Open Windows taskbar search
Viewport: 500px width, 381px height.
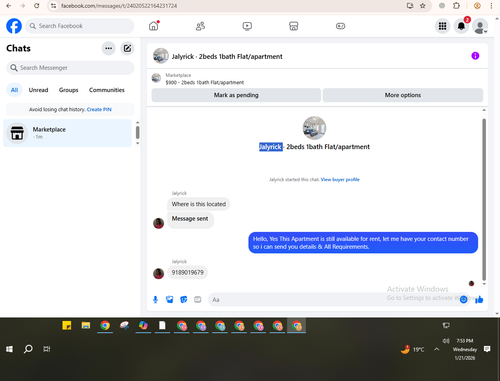point(28,349)
